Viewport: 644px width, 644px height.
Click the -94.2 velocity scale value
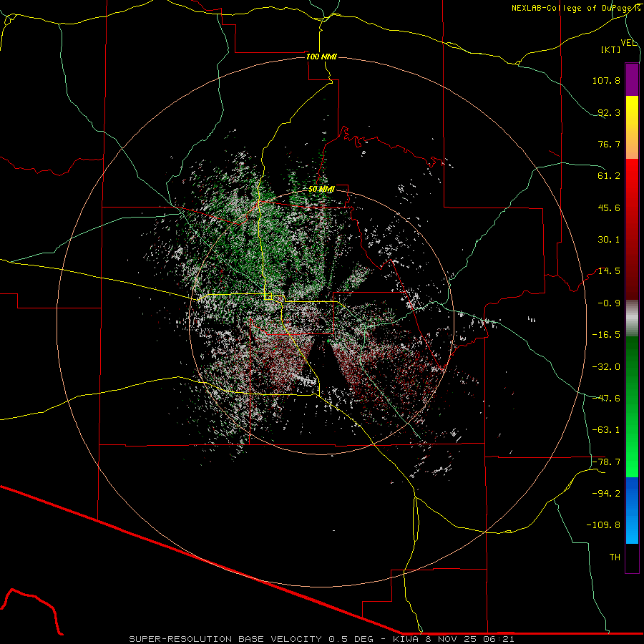(x=606, y=493)
